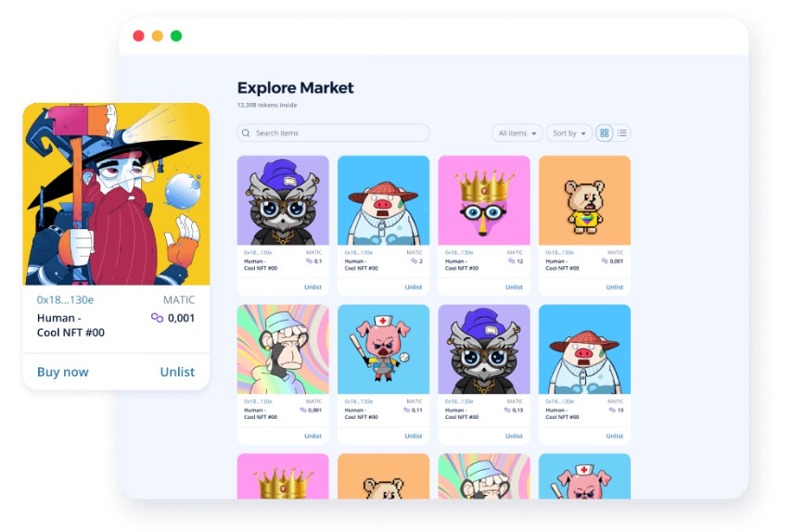Click MATIC icon beside price 0,11

(406, 411)
